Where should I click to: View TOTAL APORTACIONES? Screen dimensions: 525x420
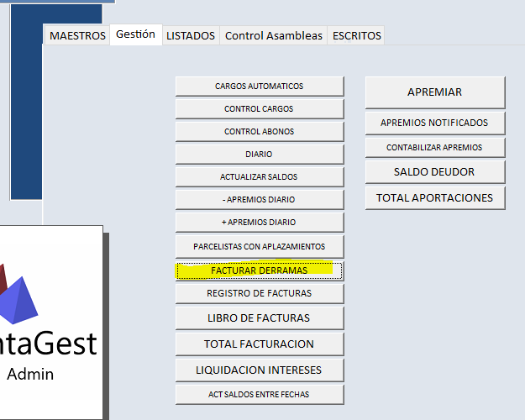point(434,198)
